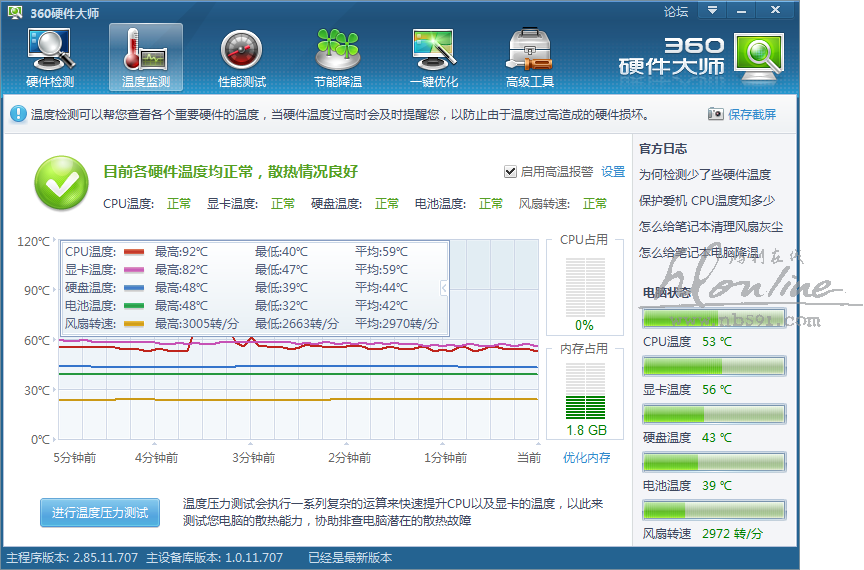This screenshot has width=864, height=570.
Task: Open the 保护爱机 CPU温度知多少 article
Action: pyautogui.click(x=705, y=201)
